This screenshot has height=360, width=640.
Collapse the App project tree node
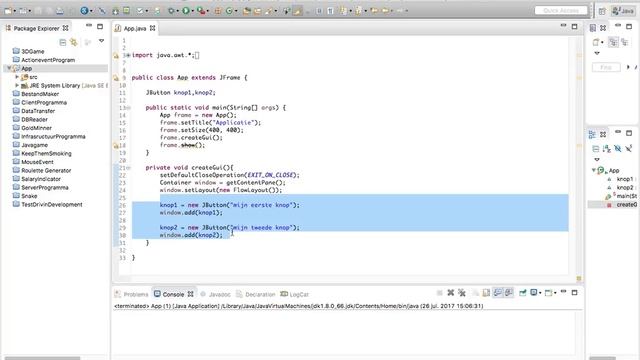[x=9, y=68]
